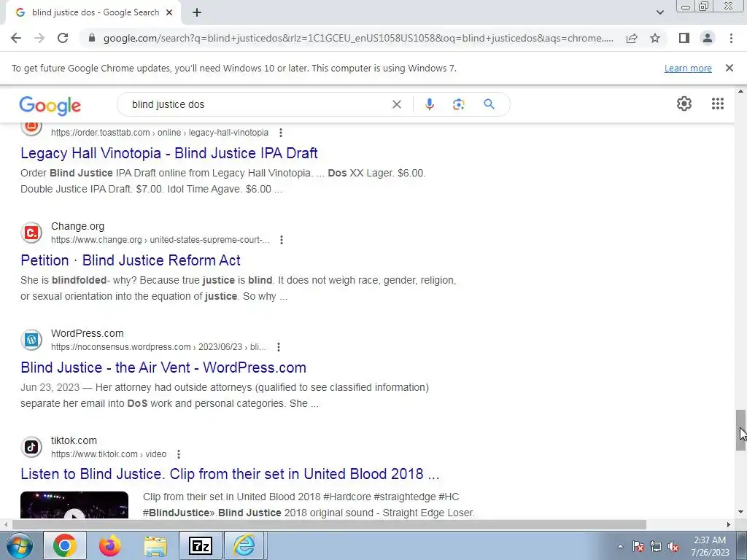
Task: Click the muted volume tray icon
Action: coord(673,546)
